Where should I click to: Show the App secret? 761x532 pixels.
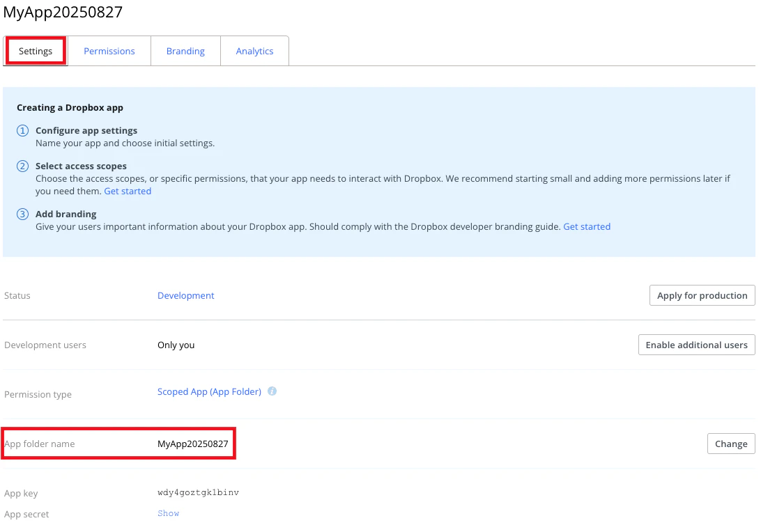[x=169, y=513]
